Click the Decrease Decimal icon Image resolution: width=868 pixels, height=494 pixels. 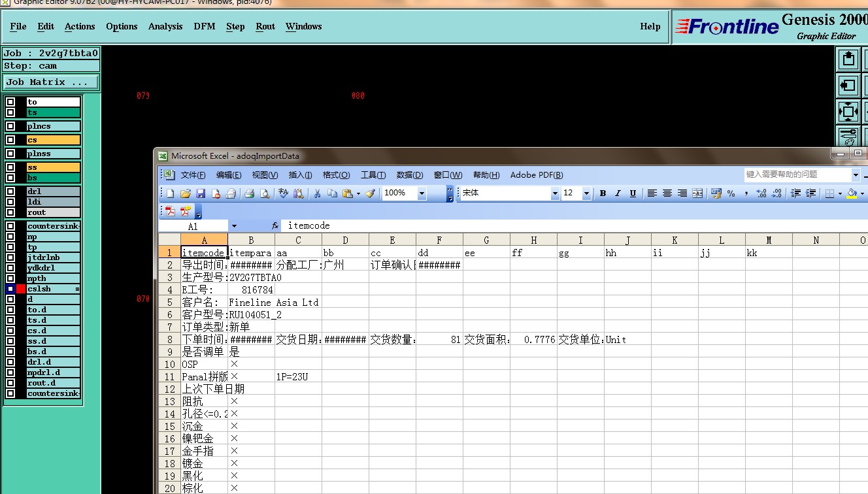(776, 193)
